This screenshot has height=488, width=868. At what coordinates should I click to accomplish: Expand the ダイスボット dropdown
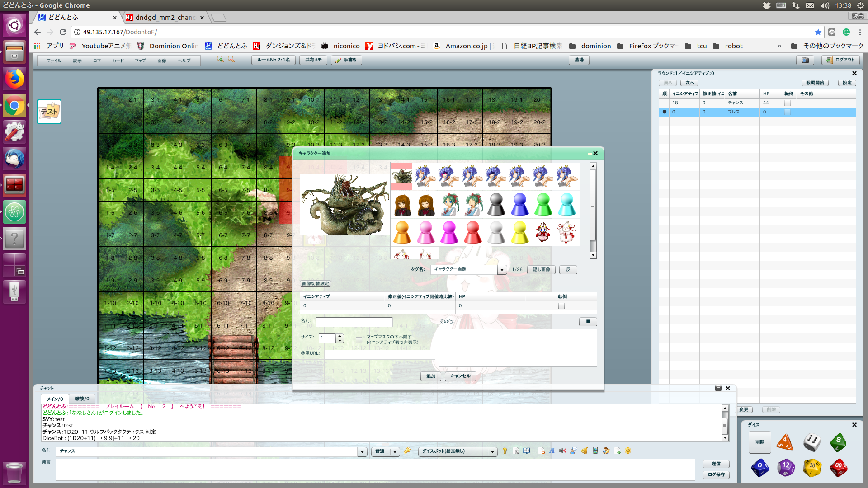pyautogui.click(x=492, y=451)
